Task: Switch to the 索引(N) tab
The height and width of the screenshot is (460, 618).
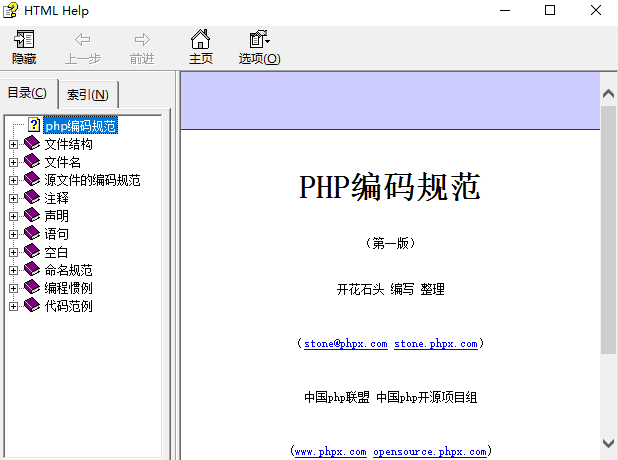Action: click(x=88, y=95)
